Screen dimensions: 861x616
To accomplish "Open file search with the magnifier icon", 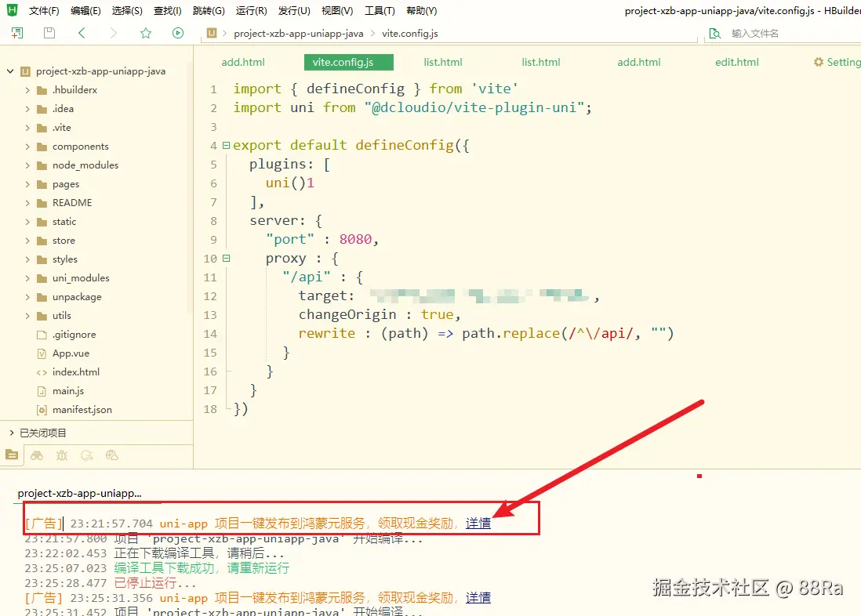I will (714, 33).
